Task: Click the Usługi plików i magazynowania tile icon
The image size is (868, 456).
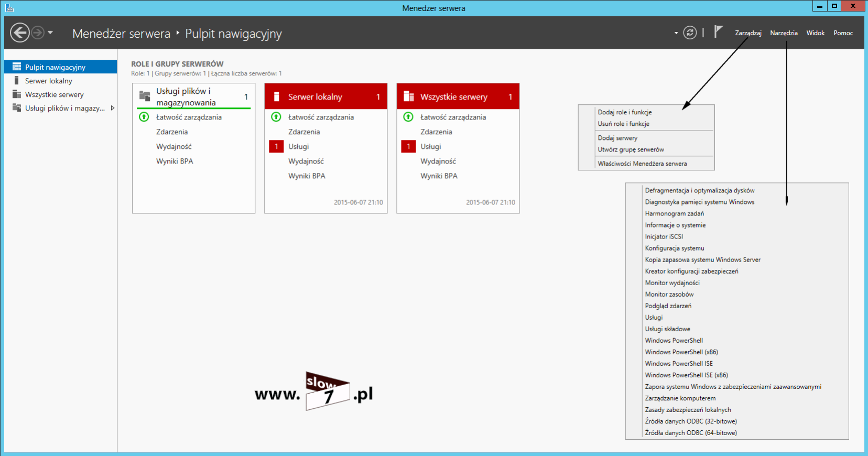Action: pyautogui.click(x=145, y=96)
